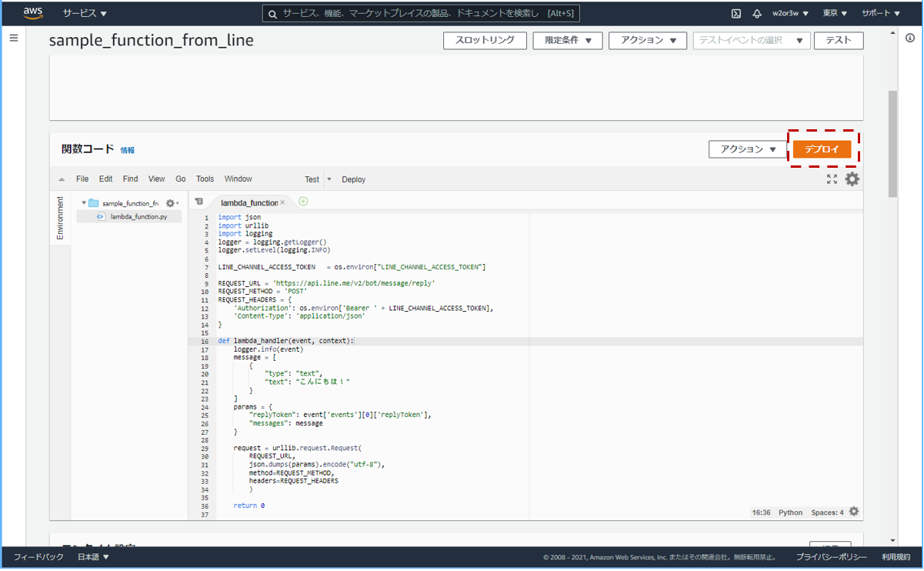
Task: Open the CloudShell terminal icon
Action: click(736, 13)
